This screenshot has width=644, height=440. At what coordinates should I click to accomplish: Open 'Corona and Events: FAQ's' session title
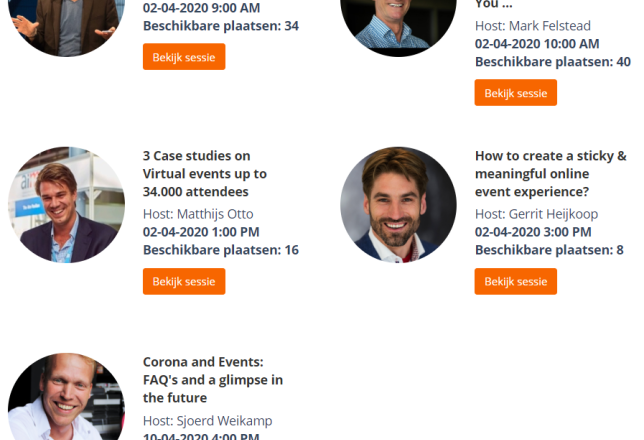(x=213, y=380)
